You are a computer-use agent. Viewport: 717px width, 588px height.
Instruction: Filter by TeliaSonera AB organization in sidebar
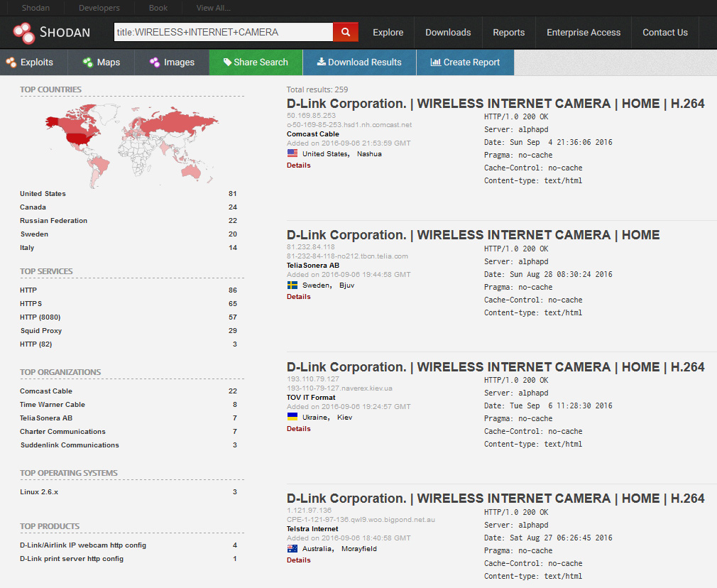[x=46, y=418]
